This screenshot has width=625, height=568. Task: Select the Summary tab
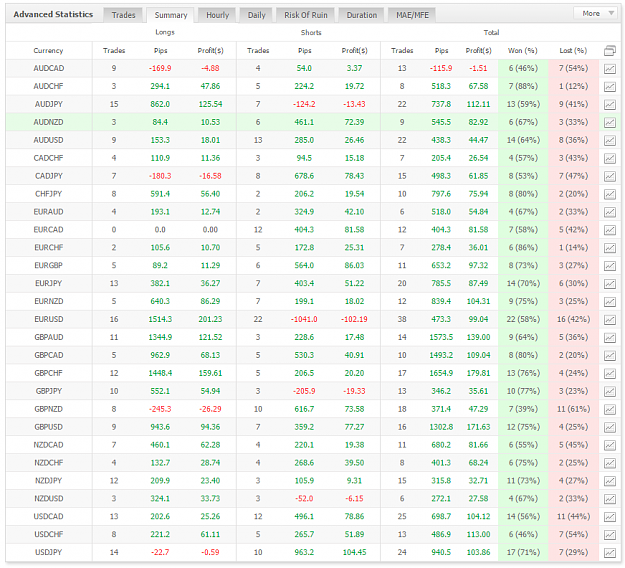click(171, 15)
